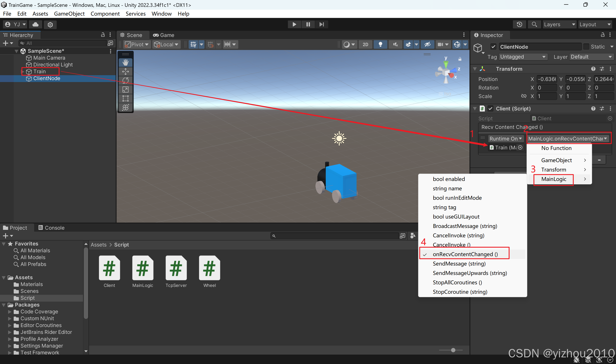Open the Layout dropdown

(x=595, y=24)
